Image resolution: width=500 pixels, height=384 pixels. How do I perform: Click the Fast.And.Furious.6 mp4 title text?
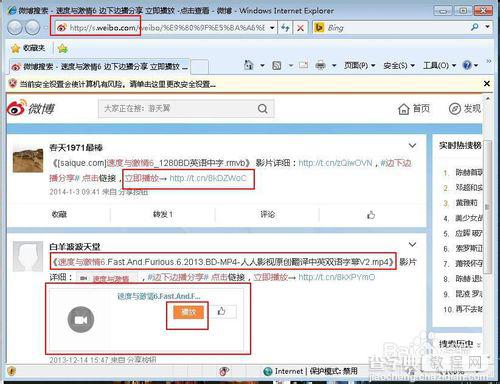223,262
